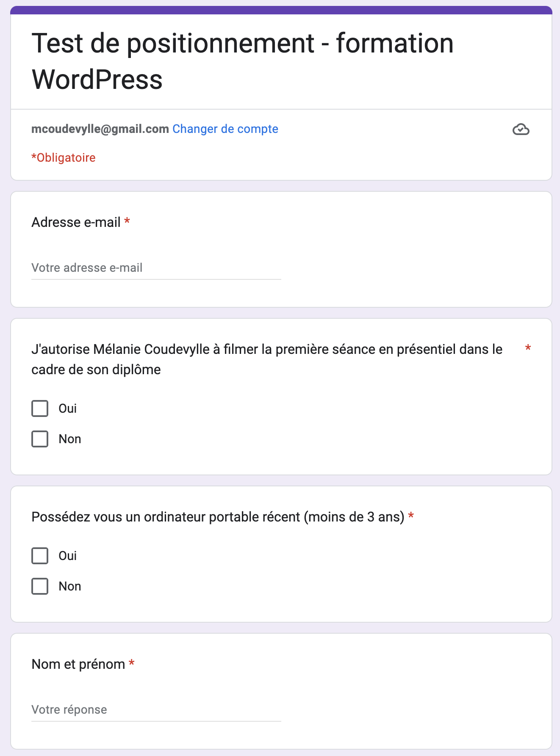
Task: Click the red asterisk beside the filming question
Action: click(528, 348)
